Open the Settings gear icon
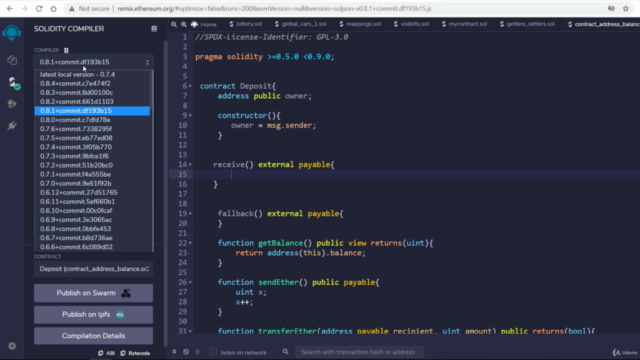Image resolution: width=640 pixels, height=360 pixels. pos(12,346)
